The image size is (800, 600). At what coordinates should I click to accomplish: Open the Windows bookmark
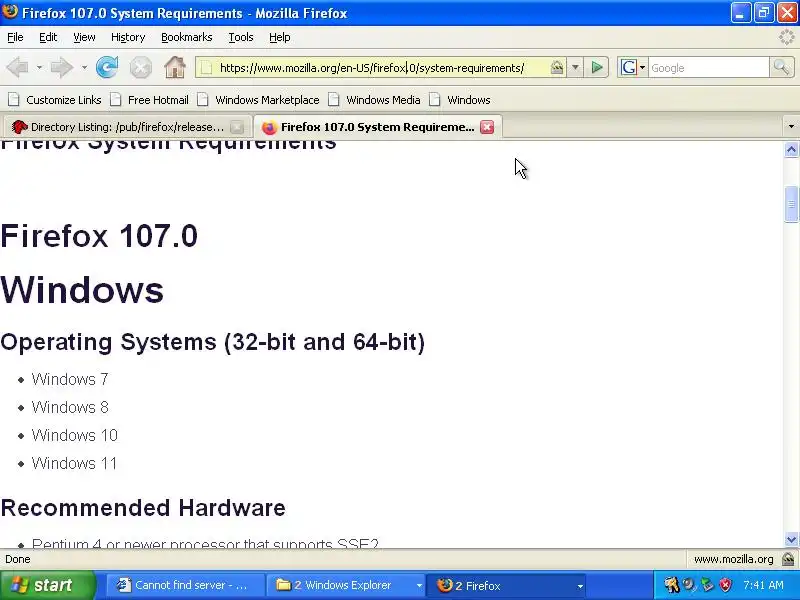[460, 100]
